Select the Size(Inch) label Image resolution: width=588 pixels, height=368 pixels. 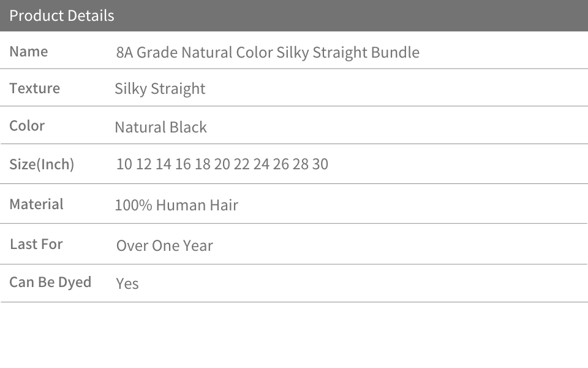42,164
